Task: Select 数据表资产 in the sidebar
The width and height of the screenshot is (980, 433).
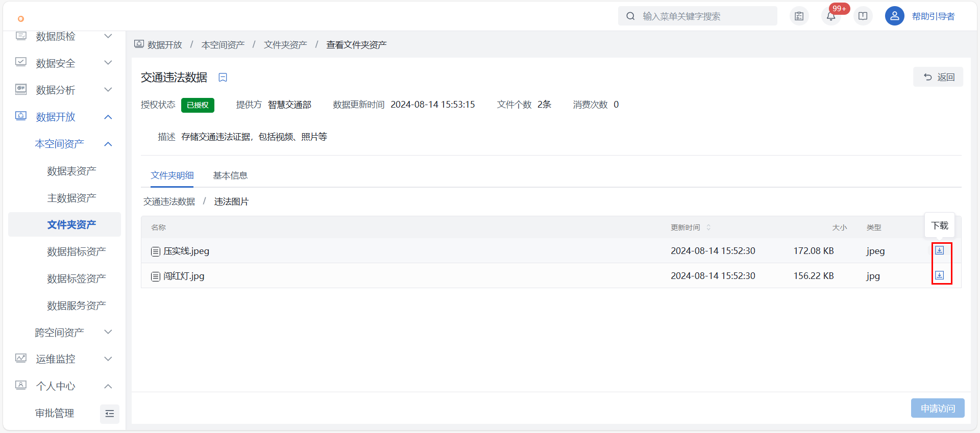Action: tap(71, 171)
